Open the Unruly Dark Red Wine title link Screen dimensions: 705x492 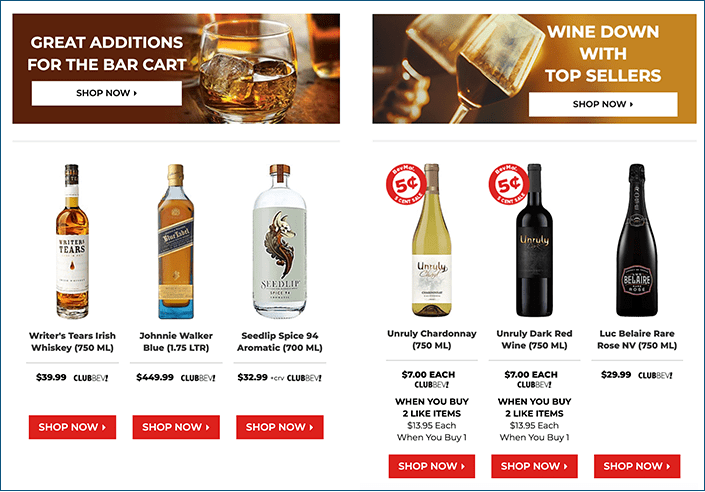pos(534,340)
